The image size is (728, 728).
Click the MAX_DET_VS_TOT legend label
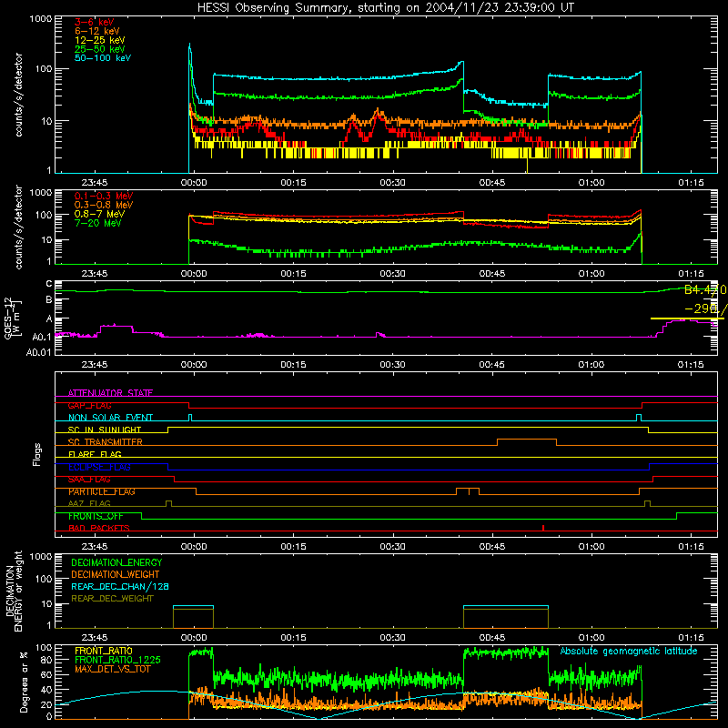click(112, 669)
